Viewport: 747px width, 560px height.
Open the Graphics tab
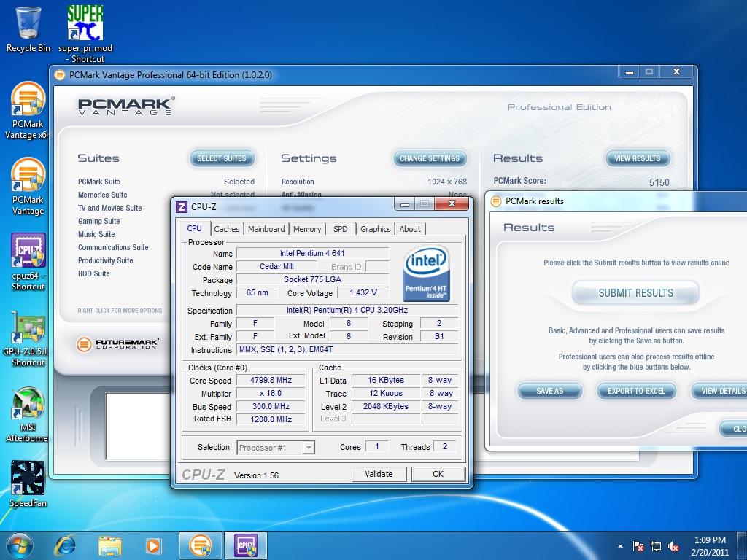[x=376, y=229]
